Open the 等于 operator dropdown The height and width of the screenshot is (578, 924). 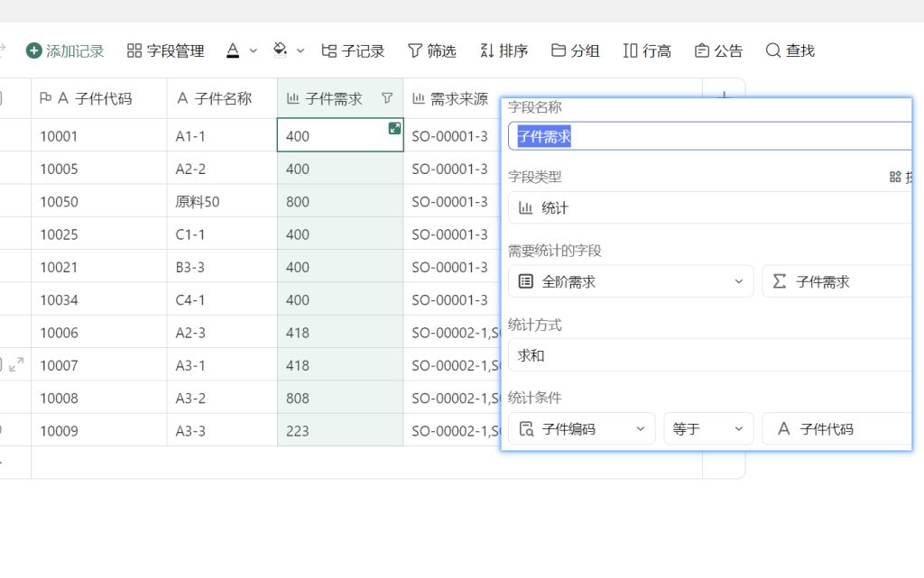(x=708, y=428)
